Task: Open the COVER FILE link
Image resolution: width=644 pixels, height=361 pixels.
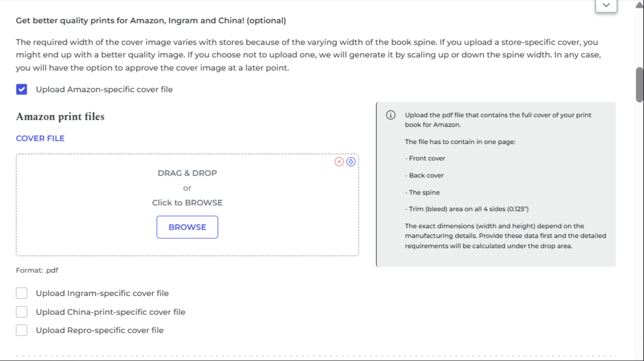Action: click(40, 138)
